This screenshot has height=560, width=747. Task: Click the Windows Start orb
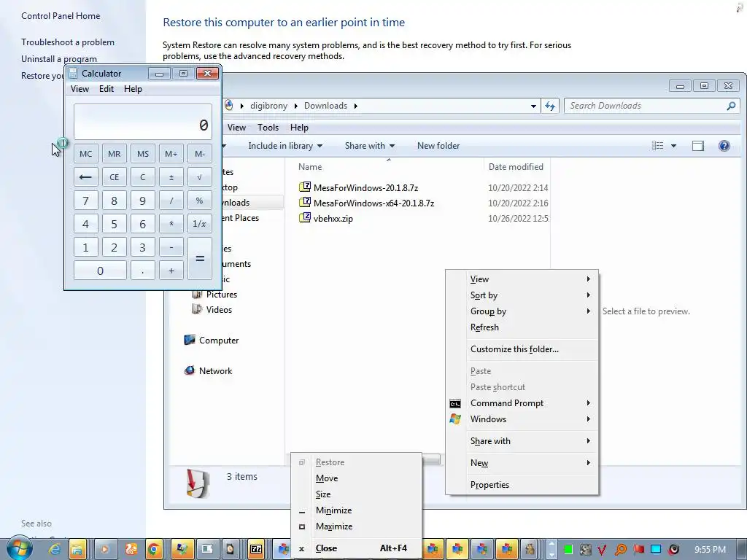[x=20, y=548]
